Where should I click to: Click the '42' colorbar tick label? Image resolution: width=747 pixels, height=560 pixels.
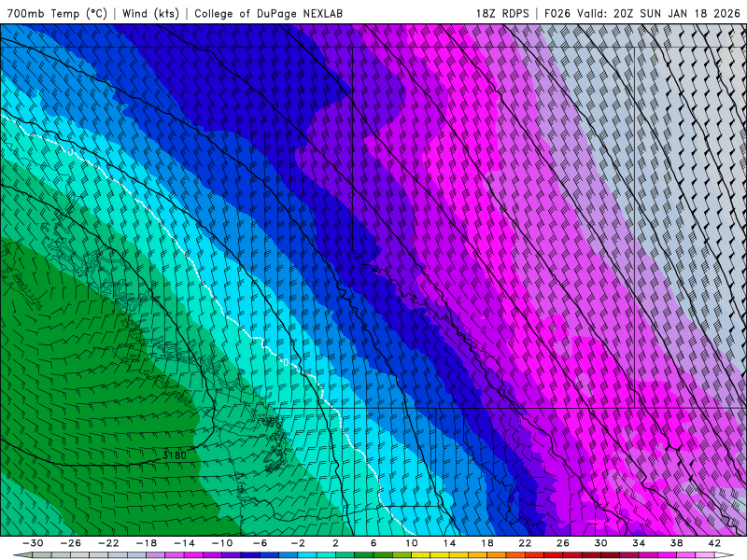(x=714, y=543)
